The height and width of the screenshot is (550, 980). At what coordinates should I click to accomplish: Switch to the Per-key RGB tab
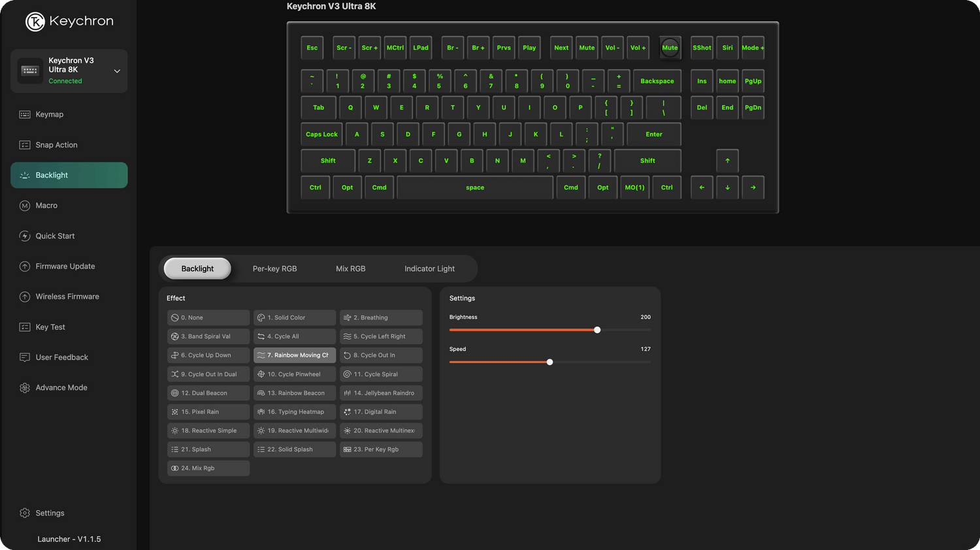coord(274,268)
